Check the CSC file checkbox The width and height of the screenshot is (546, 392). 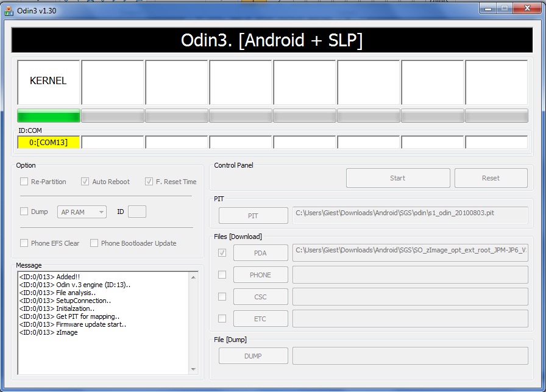(222, 296)
